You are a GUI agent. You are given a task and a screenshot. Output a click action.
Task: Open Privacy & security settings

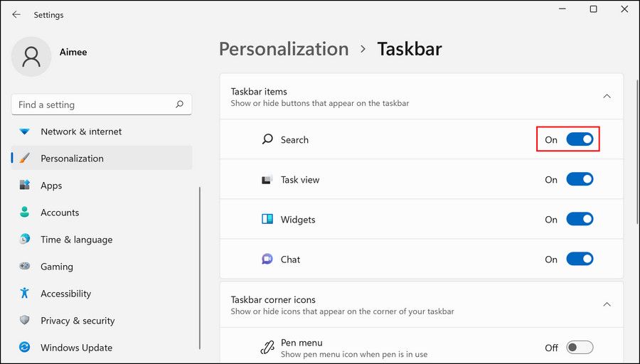coord(78,321)
